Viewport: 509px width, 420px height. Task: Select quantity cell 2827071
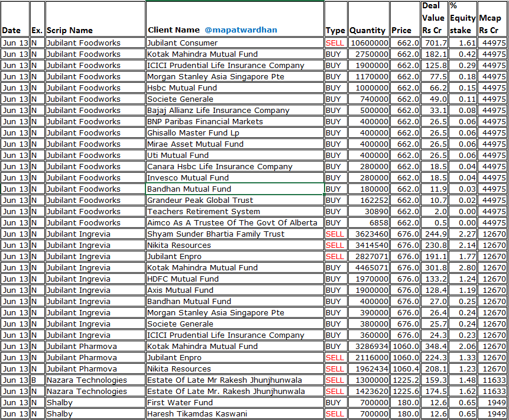pos(369,256)
